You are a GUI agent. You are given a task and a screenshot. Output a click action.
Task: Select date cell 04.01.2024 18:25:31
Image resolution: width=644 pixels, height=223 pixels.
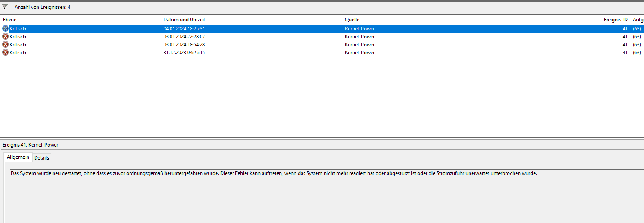(x=184, y=29)
